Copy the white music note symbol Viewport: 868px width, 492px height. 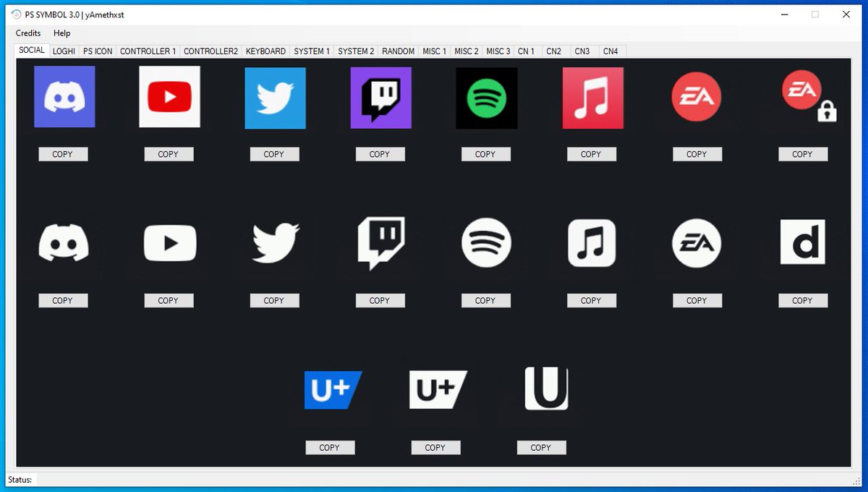coord(591,300)
